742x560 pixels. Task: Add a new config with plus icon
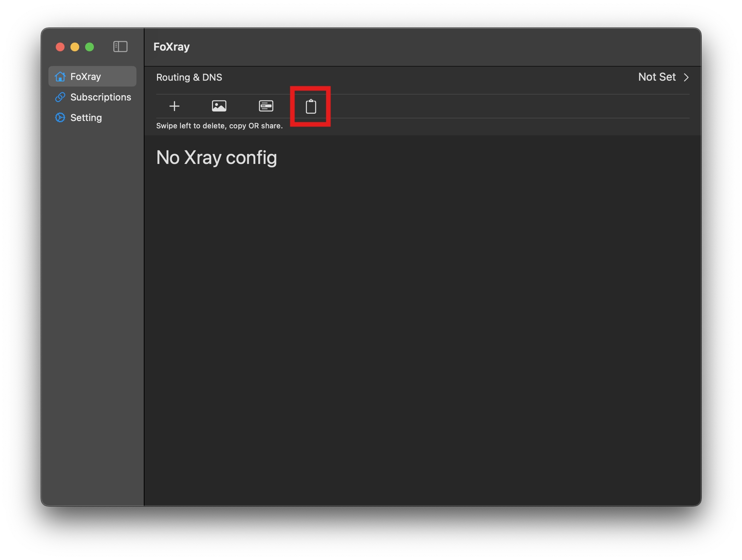(174, 106)
